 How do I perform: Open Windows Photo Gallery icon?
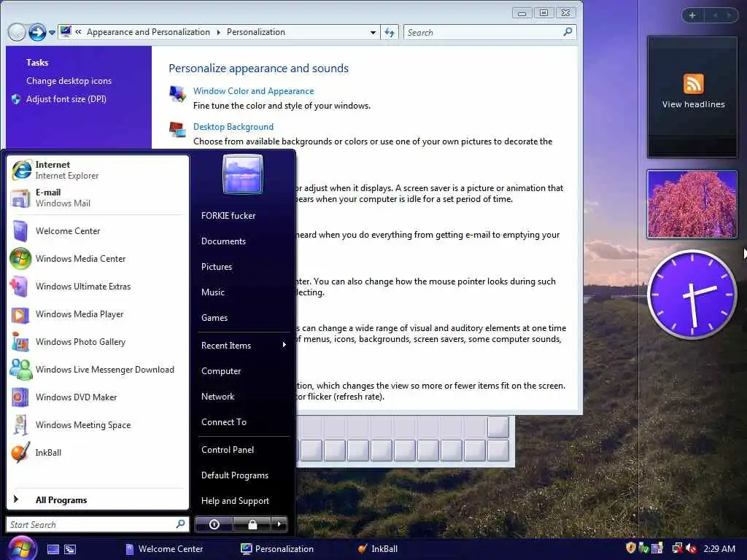20,342
